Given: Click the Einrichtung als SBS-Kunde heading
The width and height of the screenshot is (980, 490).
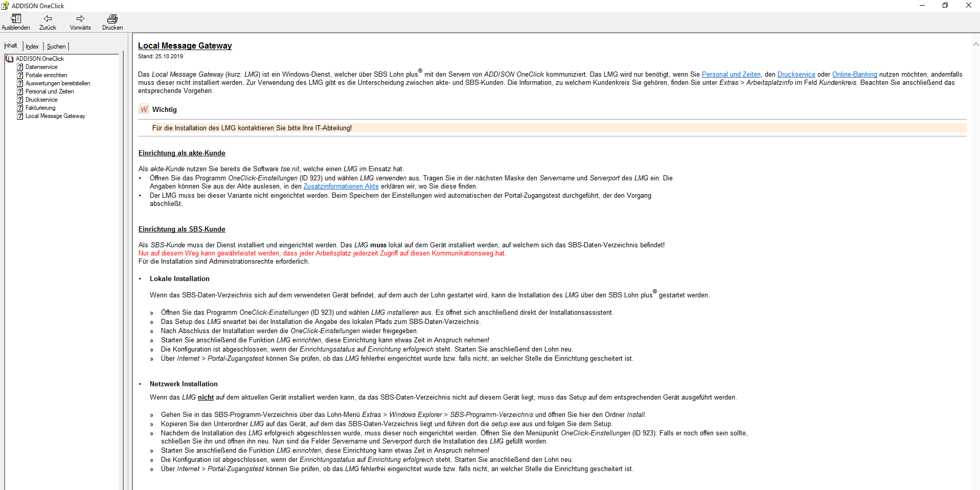Looking at the screenshot, I should [x=182, y=229].
